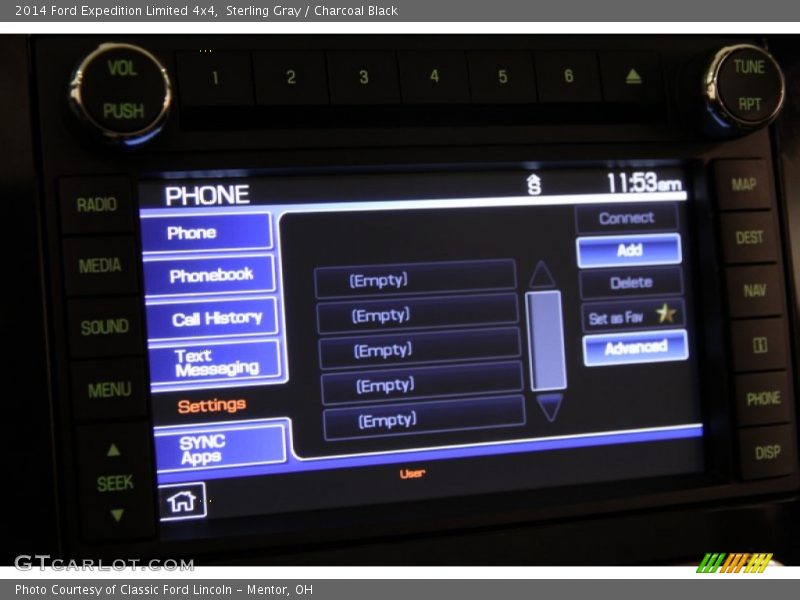Select radio preset 2
Image resolution: width=800 pixels, height=600 pixels.
290,78
